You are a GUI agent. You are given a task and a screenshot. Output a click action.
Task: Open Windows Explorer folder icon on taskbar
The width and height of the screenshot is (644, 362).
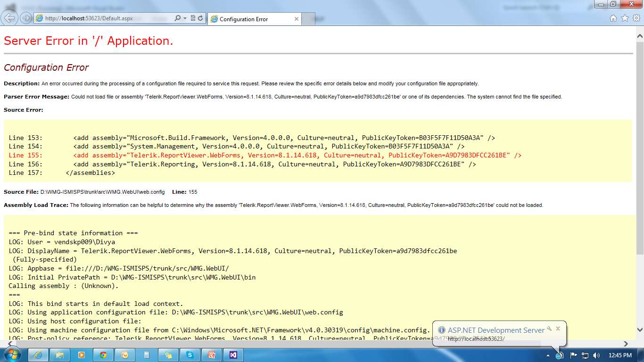[x=60, y=355]
